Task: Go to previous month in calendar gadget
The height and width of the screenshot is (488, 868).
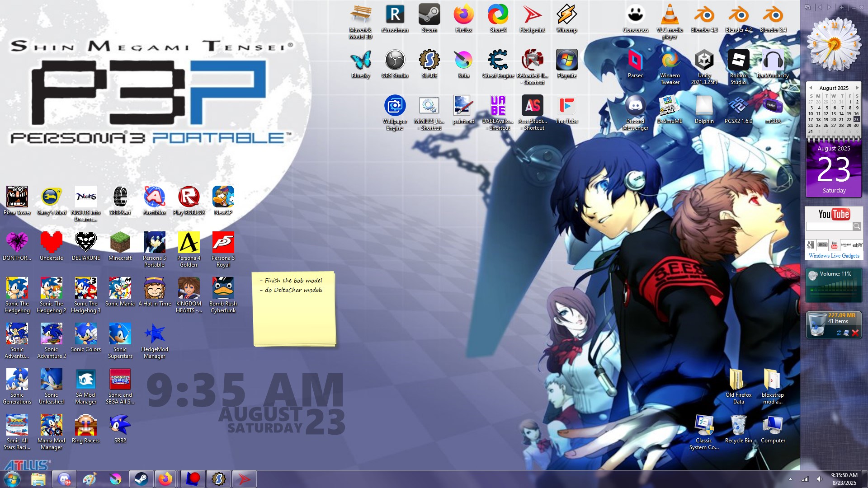Action: (x=811, y=88)
